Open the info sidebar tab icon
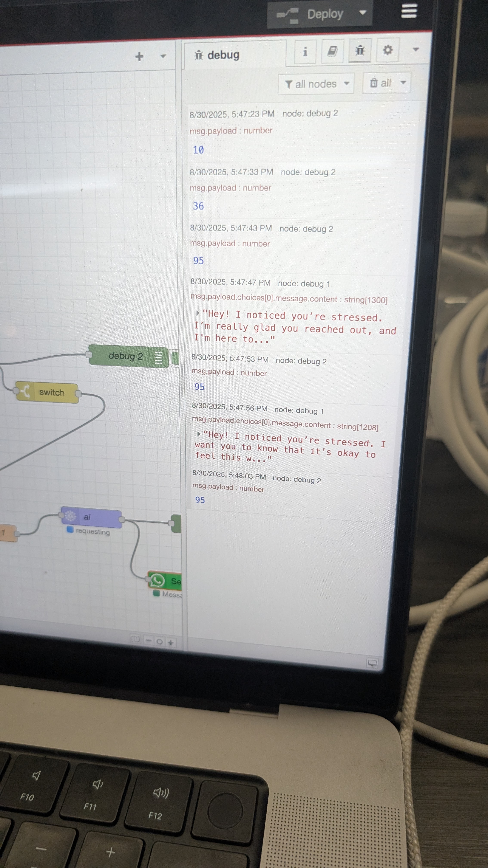This screenshot has height=868, width=488. pyautogui.click(x=305, y=51)
